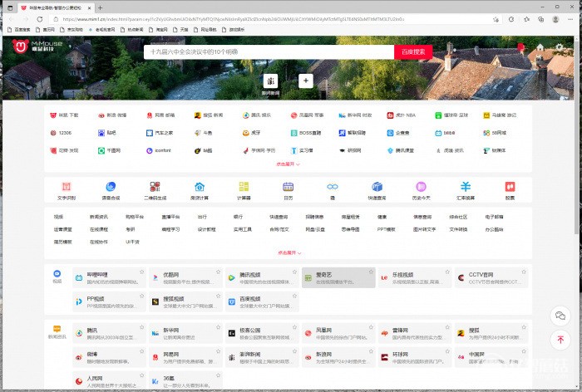Open the 腾讯 news site card
This screenshot has width=582, height=392.
point(109,333)
